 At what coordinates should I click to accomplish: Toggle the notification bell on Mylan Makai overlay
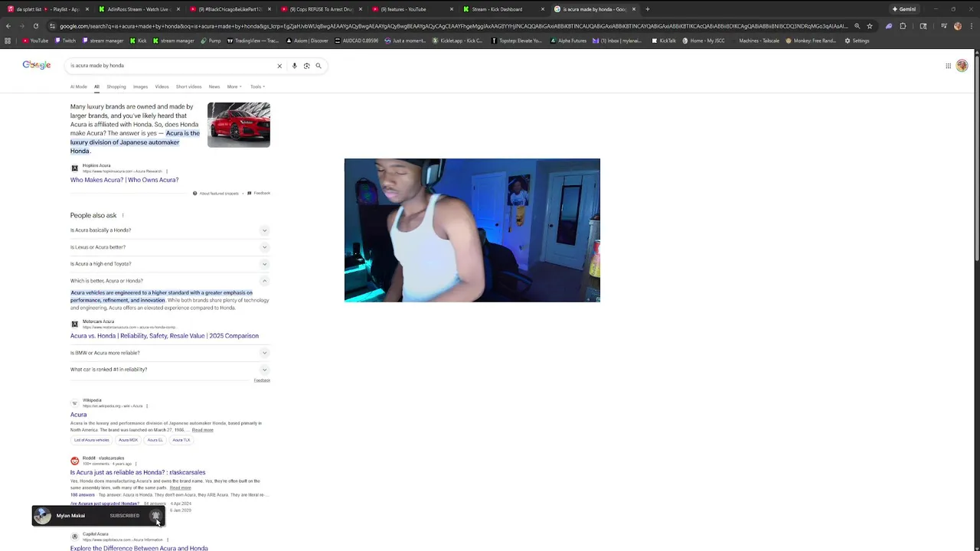[155, 516]
